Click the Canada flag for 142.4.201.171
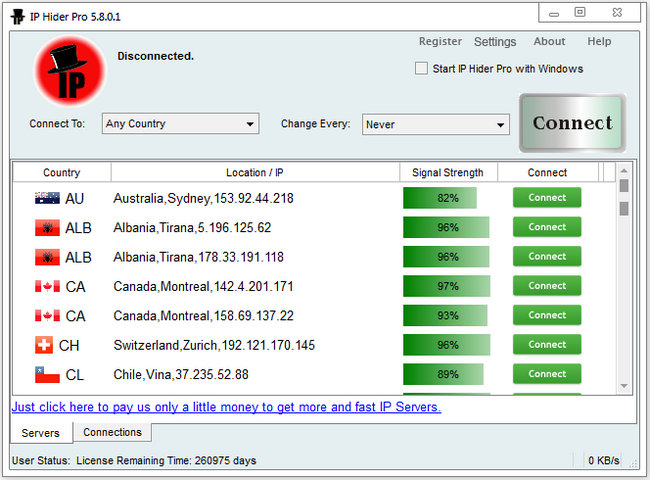Screen dimensions: 650x480 coord(47,286)
